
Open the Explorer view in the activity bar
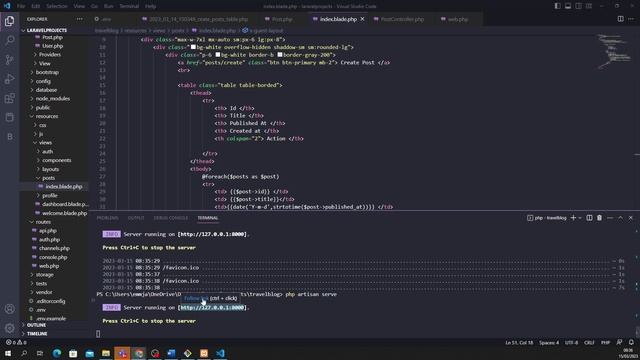9,21
